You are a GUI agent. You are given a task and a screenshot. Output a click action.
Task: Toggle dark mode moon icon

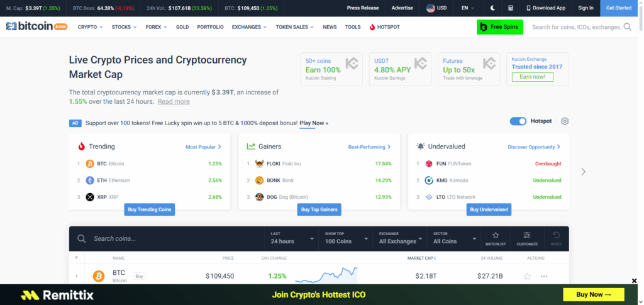tap(493, 8)
